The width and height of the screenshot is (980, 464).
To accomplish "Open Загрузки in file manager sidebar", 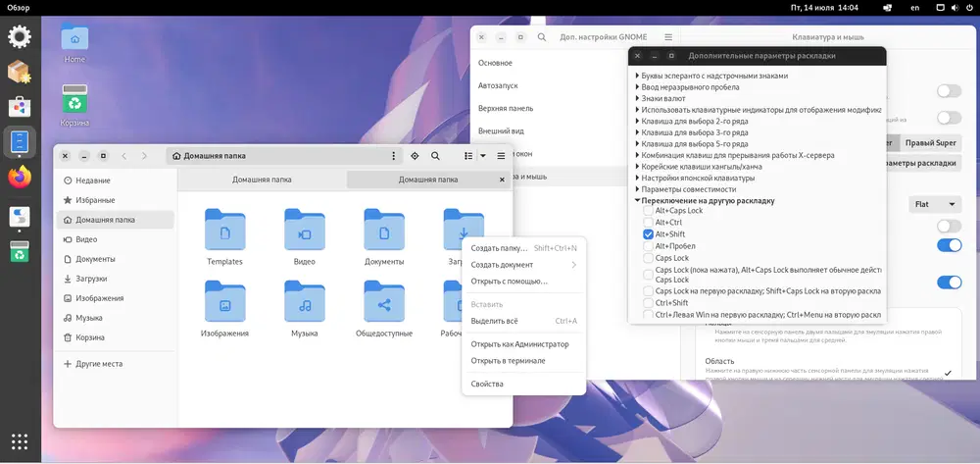I will (x=116, y=279).
